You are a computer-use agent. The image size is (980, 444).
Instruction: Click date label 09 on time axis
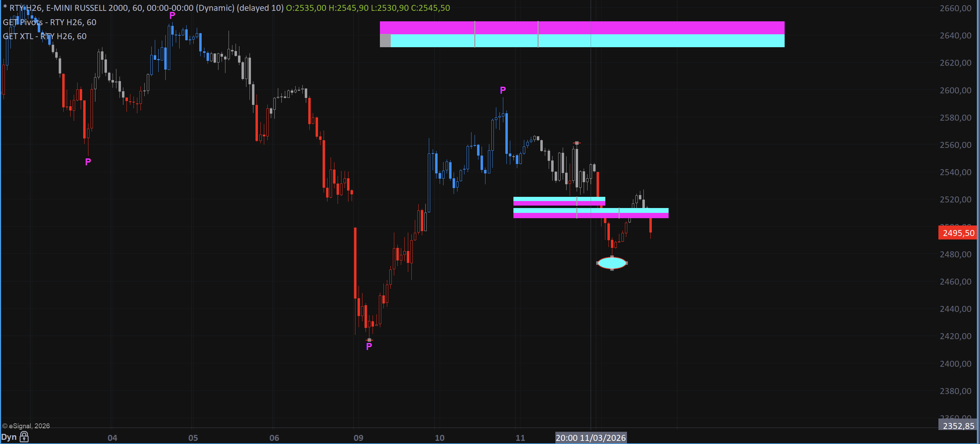(x=358, y=437)
